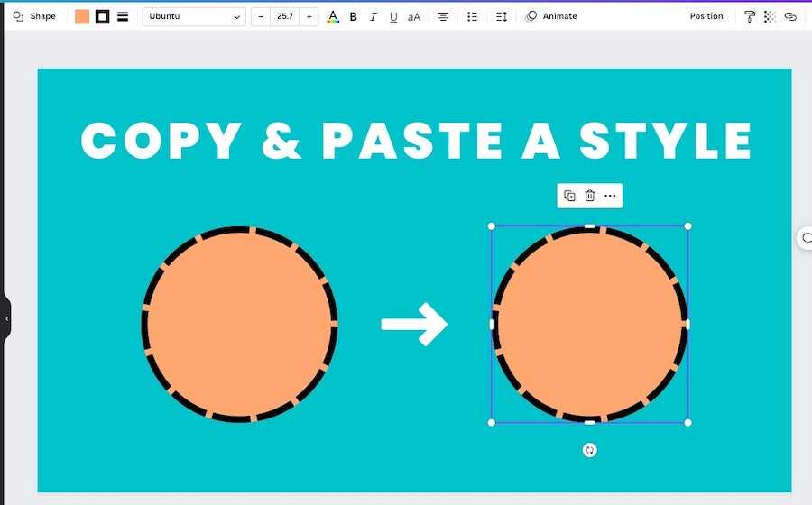The image size is (812, 505).
Task: Open the border style options
Action: 123,16
